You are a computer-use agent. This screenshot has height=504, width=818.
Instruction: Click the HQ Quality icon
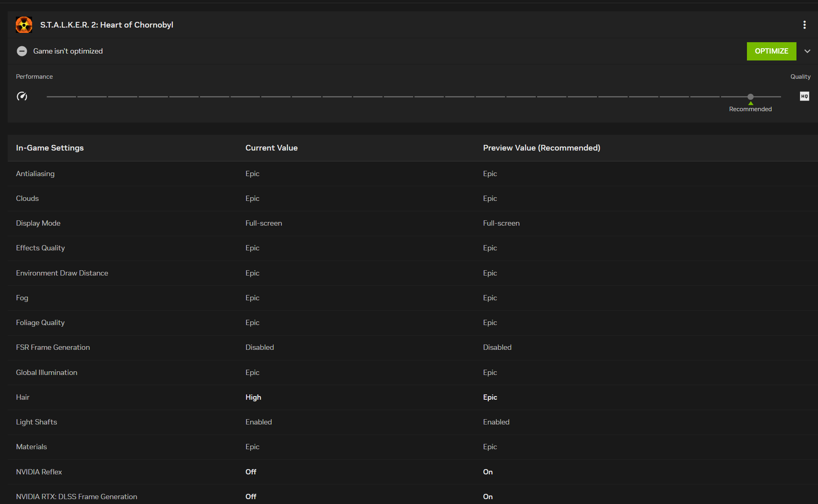point(804,96)
